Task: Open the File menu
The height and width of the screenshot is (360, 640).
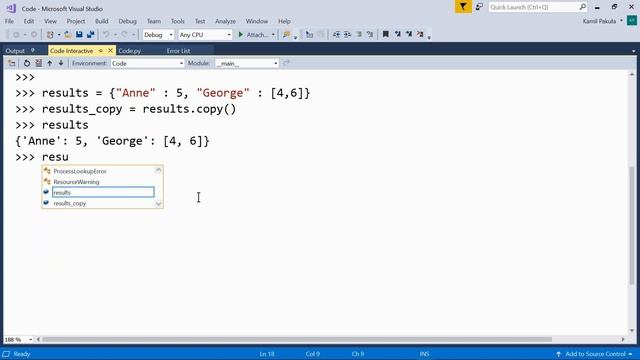Action: click(9, 21)
